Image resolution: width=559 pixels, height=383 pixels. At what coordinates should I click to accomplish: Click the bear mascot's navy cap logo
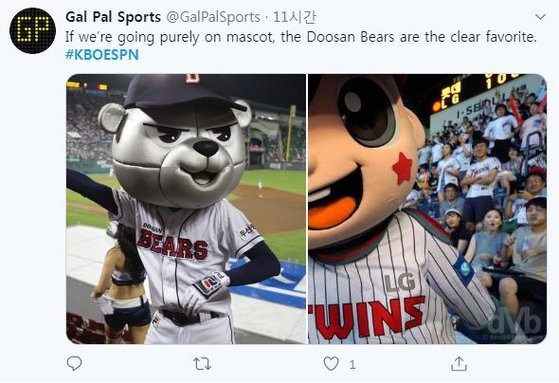[192, 78]
